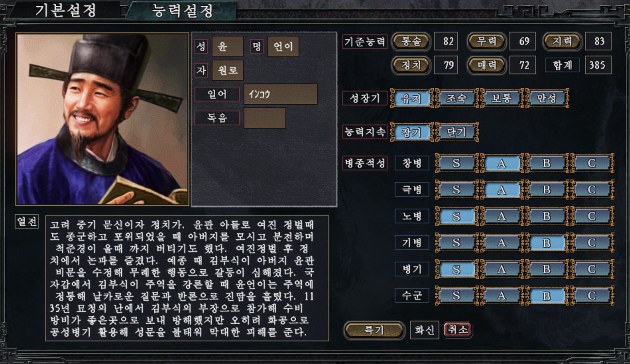Select the 능력설정 tab
630x364 pixels.
(182, 10)
